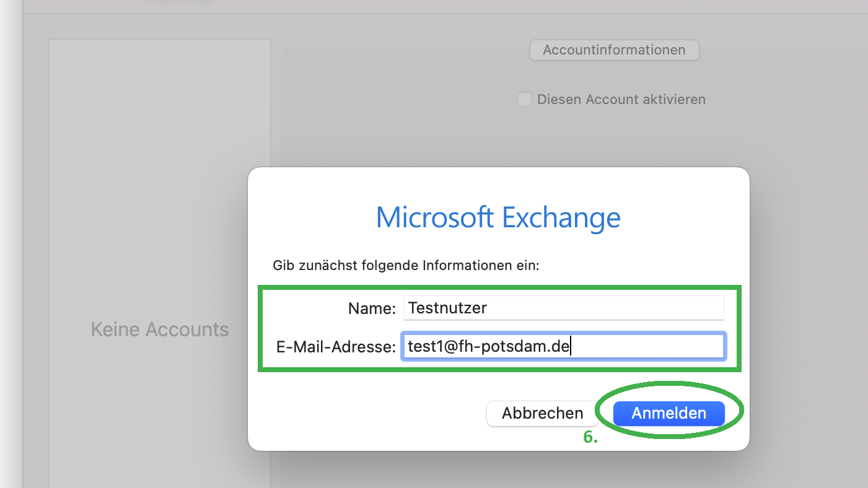
Task: Enable the Diesen Account aktivieren checkbox
Action: pos(525,99)
